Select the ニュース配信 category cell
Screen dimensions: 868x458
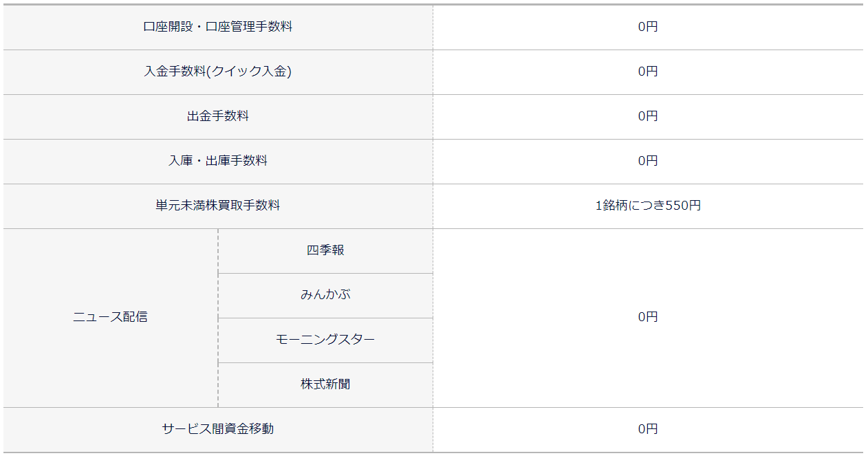(x=111, y=318)
